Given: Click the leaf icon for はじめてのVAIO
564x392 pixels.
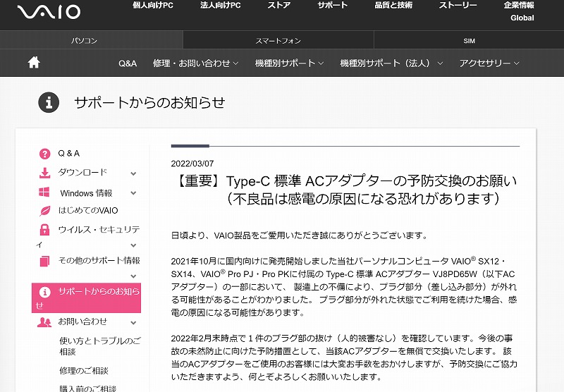Looking at the screenshot, I should click(44, 211).
